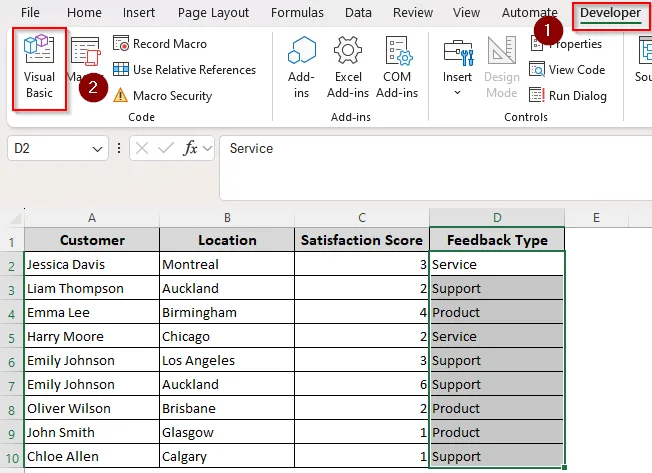Switch to the Data tab
This screenshot has height=473, width=652.
358,12
